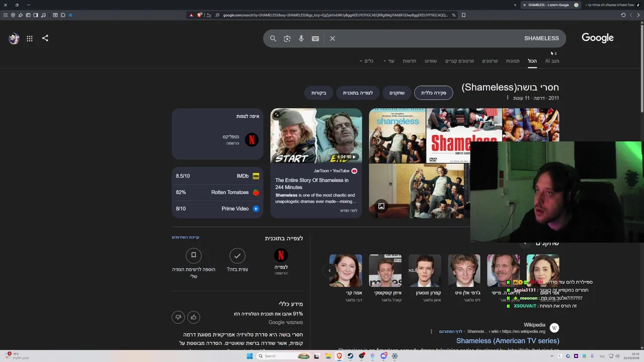This screenshot has width=644, height=362.
Task: Show hidden system tray icons chevron
Action: 552,356
